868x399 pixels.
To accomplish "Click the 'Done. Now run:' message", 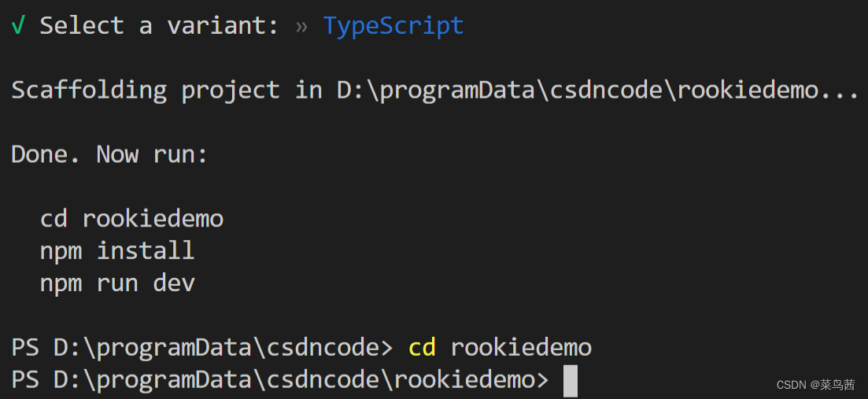I will coord(109,154).
